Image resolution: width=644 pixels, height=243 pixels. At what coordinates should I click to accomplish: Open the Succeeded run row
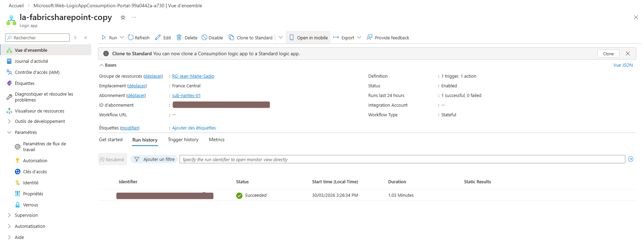point(367,195)
